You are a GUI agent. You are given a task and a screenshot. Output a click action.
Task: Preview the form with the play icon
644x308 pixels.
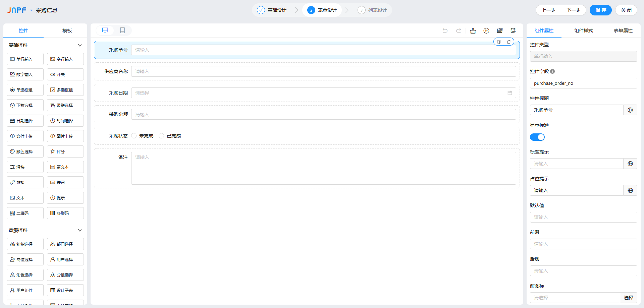(x=486, y=30)
